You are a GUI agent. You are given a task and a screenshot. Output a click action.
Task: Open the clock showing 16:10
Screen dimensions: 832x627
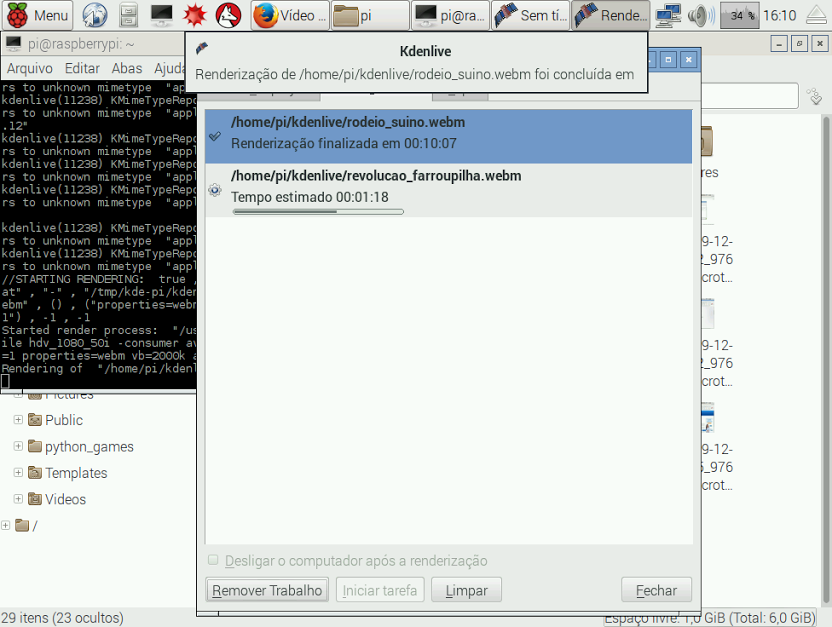coord(779,15)
